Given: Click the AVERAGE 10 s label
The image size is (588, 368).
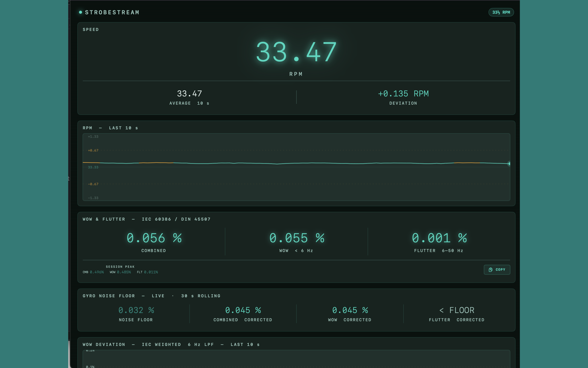Looking at the screenshot, I should (189, 103).
